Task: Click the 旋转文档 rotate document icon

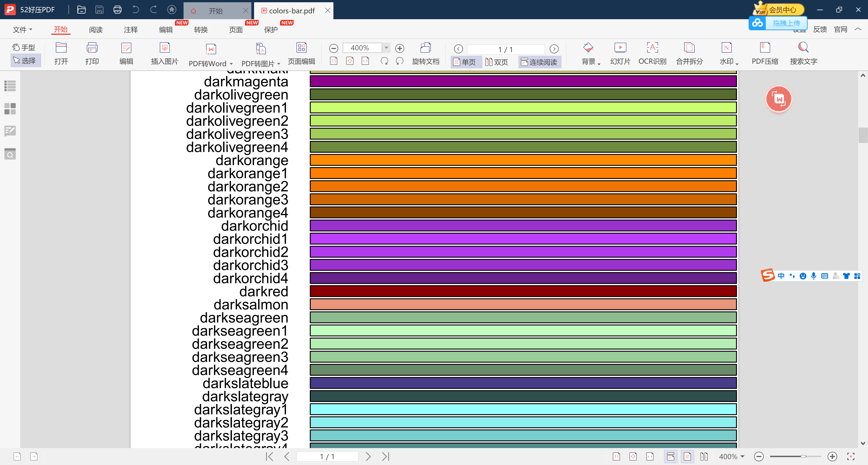Action: tap(426, 48)
